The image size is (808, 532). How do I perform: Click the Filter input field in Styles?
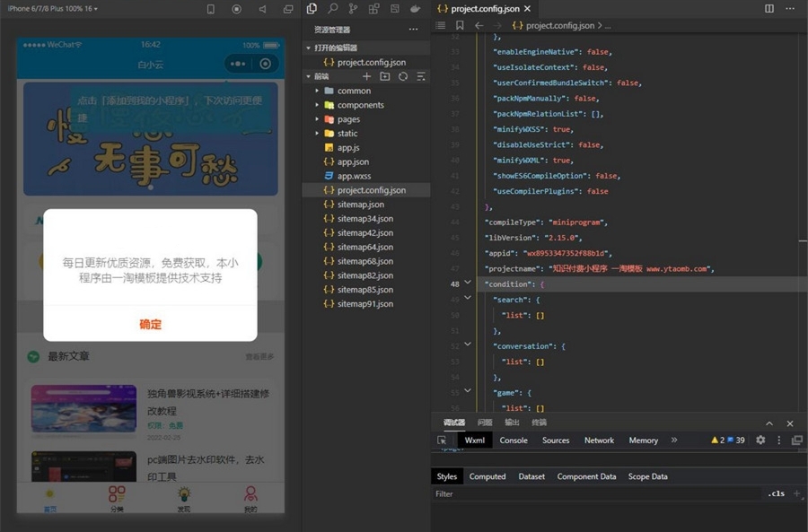pyautogui.click(x=593, y=494)
